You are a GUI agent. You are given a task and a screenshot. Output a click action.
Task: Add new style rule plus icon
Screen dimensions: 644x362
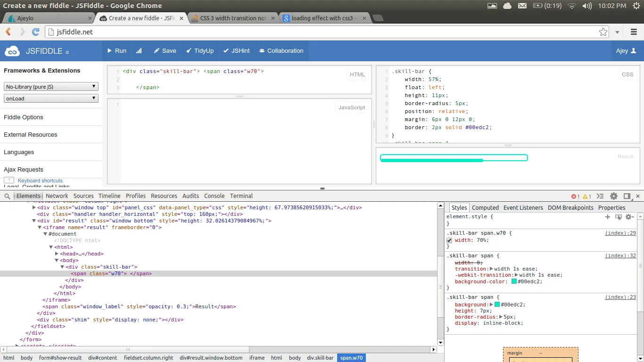(608, 217)
